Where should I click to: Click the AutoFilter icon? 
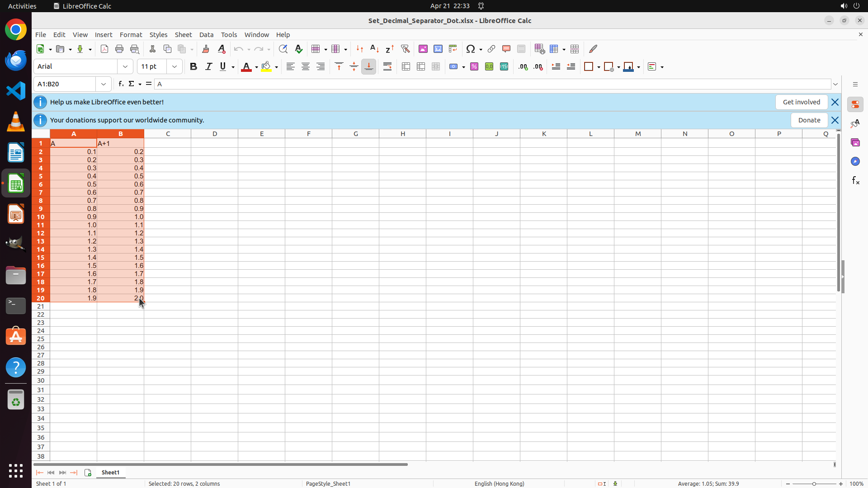(405, 49)
